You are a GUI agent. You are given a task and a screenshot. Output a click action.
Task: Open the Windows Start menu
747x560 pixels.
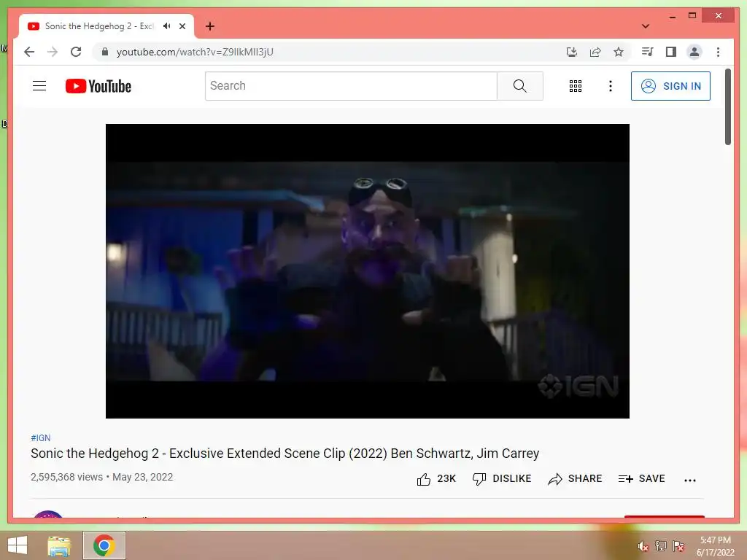click(18, 545)
